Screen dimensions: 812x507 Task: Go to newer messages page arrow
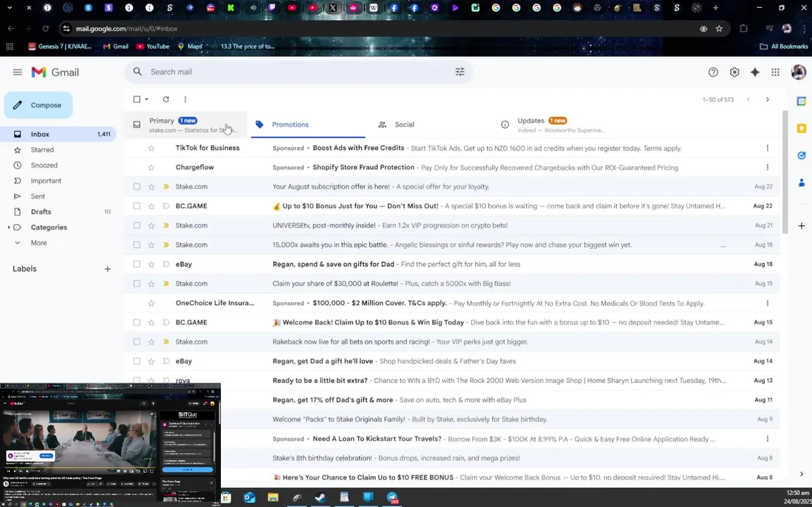[748, 99]
